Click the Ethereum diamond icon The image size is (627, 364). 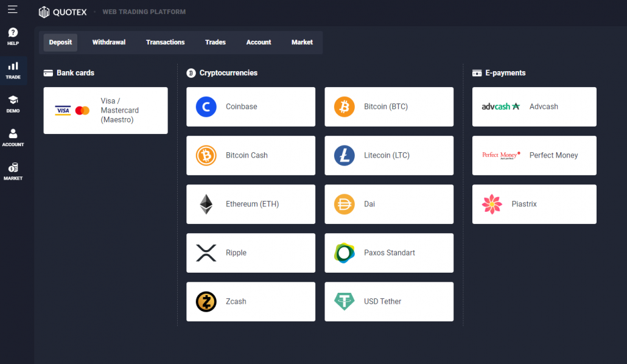[206, 204]
